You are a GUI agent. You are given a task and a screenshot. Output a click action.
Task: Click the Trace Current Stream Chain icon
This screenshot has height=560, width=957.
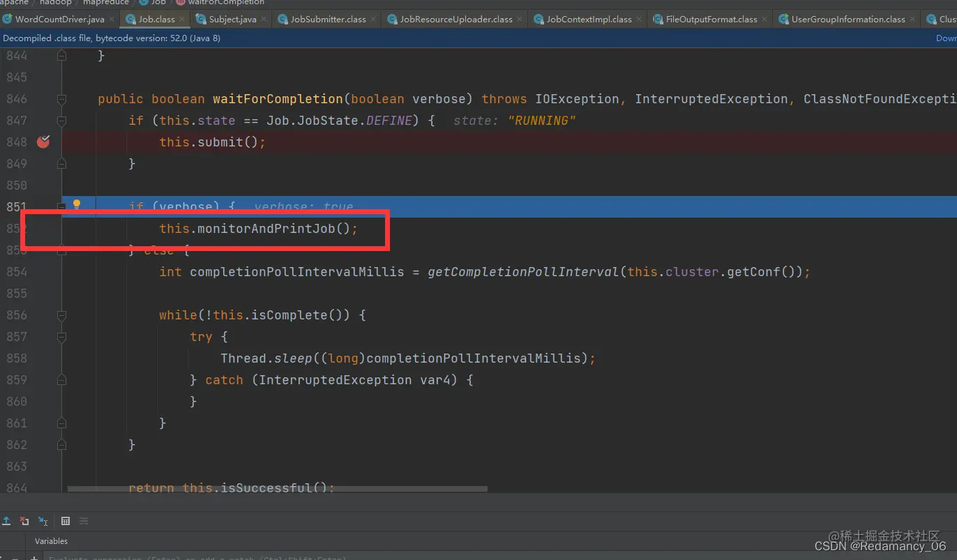click(84, 521)
